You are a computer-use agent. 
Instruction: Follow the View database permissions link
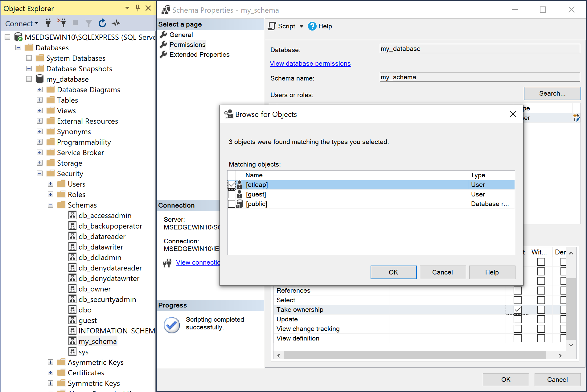pos(310,63)
